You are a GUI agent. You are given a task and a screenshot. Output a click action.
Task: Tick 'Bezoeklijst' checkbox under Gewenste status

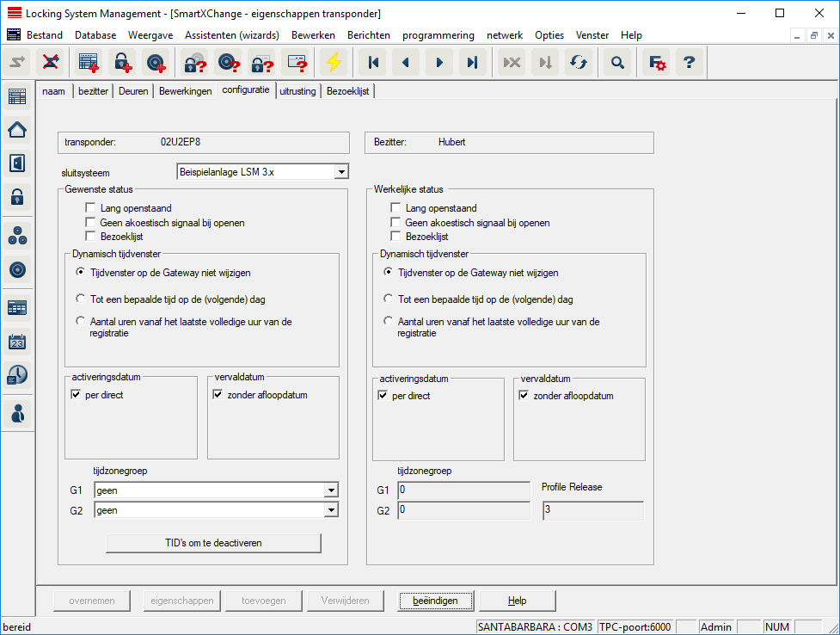pyautogui.click(x=90, y=236)
